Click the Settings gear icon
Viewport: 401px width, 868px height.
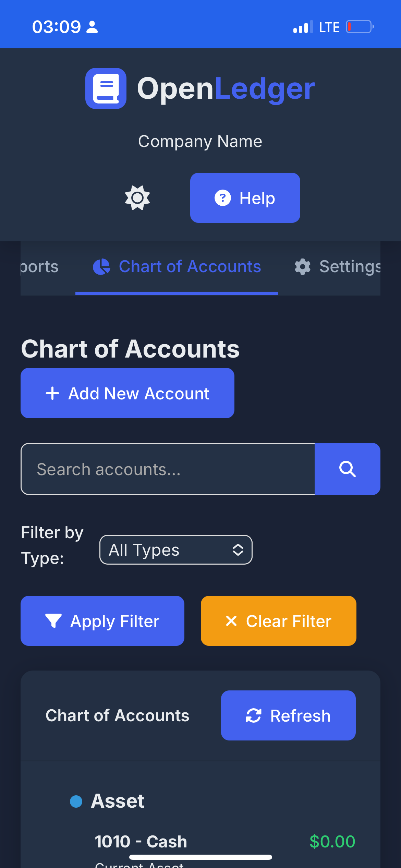click(x=303, y=267)
